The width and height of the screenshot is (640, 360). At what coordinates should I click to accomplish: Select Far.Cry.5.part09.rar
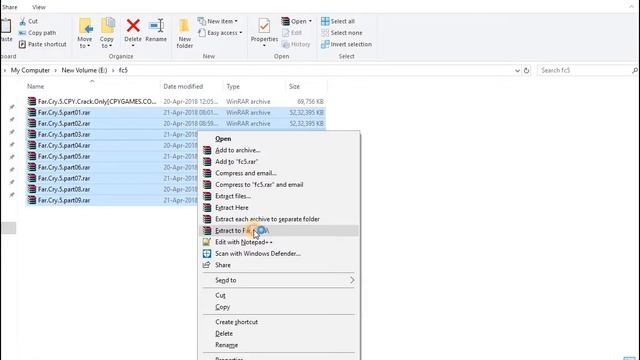coord(112,200)
